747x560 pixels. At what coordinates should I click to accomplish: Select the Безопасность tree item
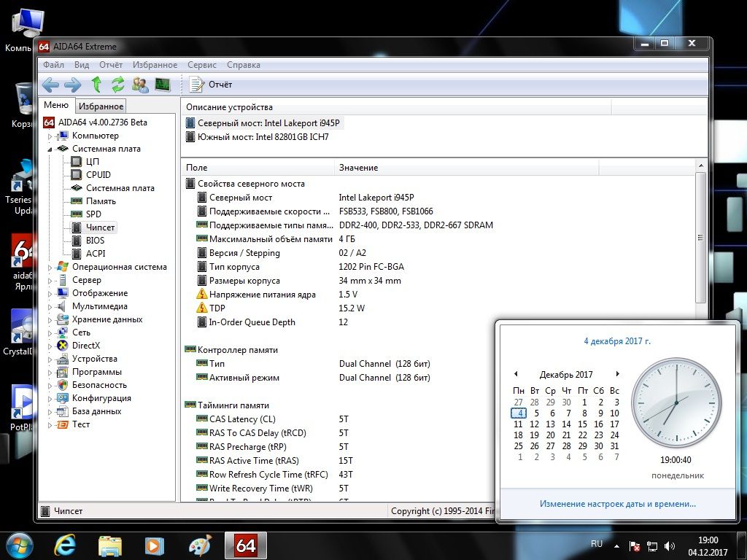[x=98, y=385]
